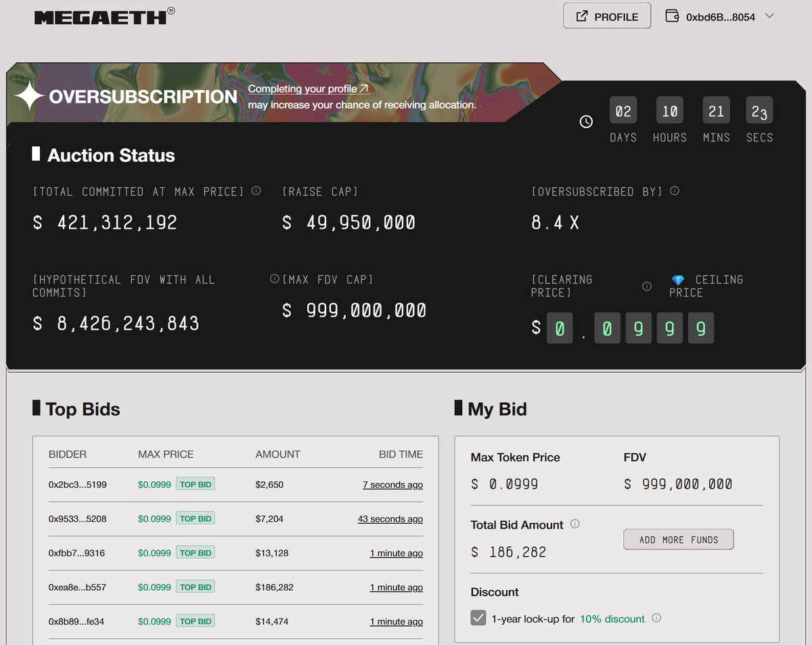Click the $14,474 bid amount
812x645 pixels.
[x=272, y=621]
